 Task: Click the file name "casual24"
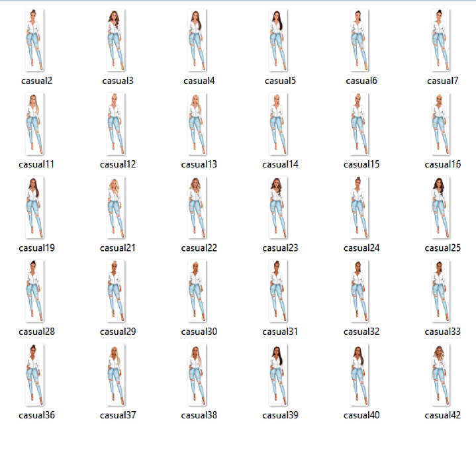tap(361, 248)
